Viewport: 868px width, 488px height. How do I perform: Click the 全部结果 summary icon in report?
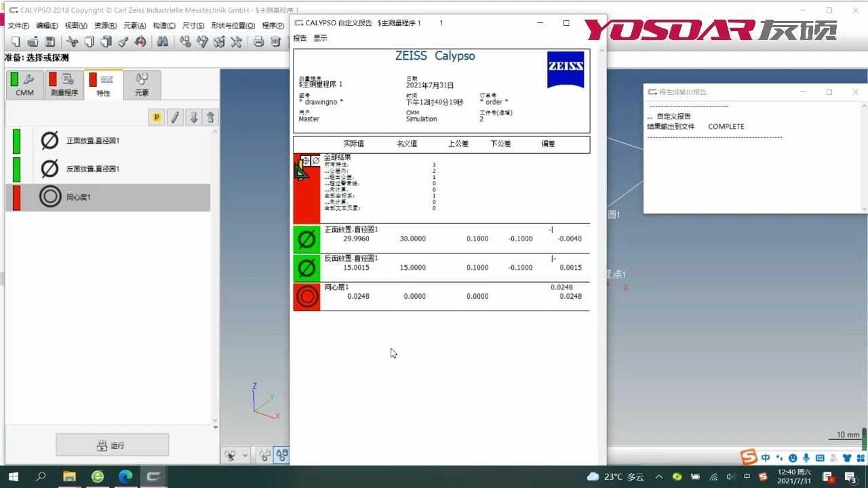coord(307,188)
